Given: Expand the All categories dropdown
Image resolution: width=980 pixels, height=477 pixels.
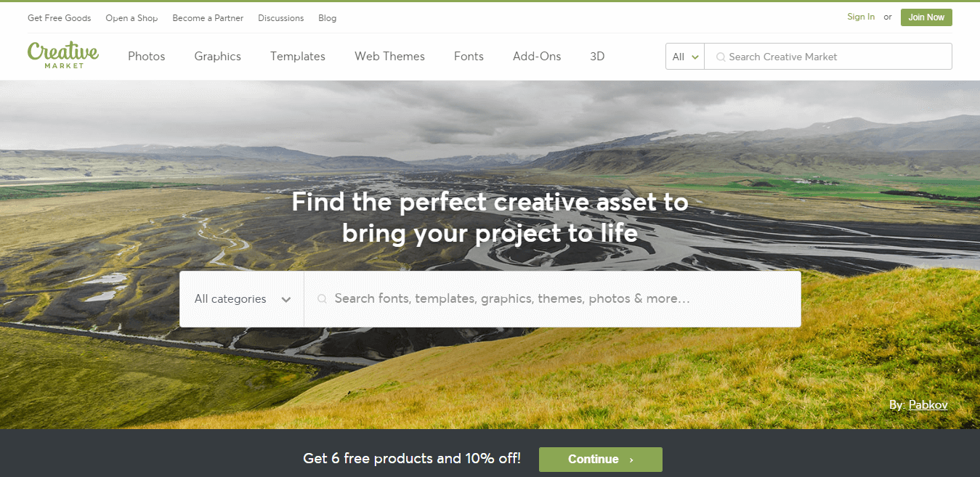Looking at the screenshot, I should (x=242, y=299).
